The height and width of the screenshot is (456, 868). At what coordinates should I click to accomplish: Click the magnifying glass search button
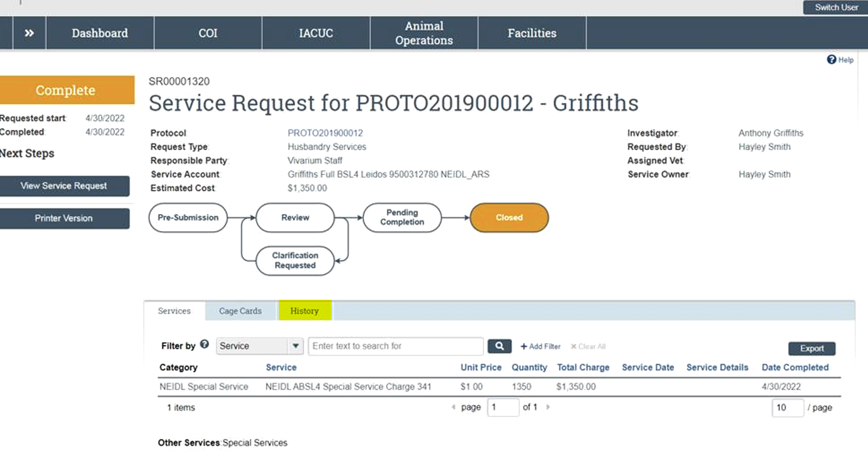click(x=499, y=346)
